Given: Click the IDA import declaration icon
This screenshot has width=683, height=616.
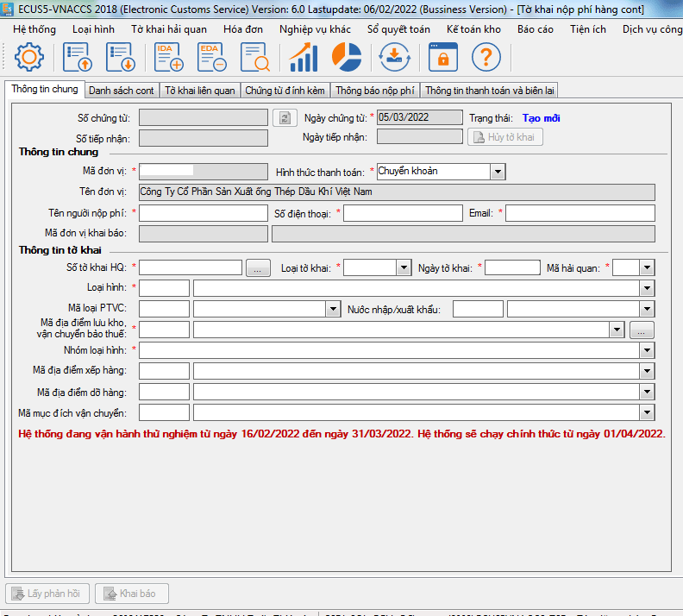Looking at the screenshot, I should coord(168,59).
